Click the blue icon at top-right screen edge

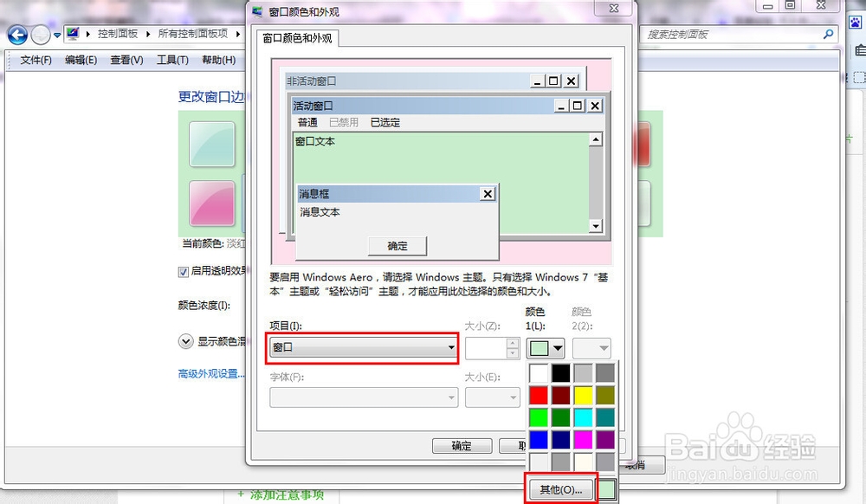coord(856,23)
